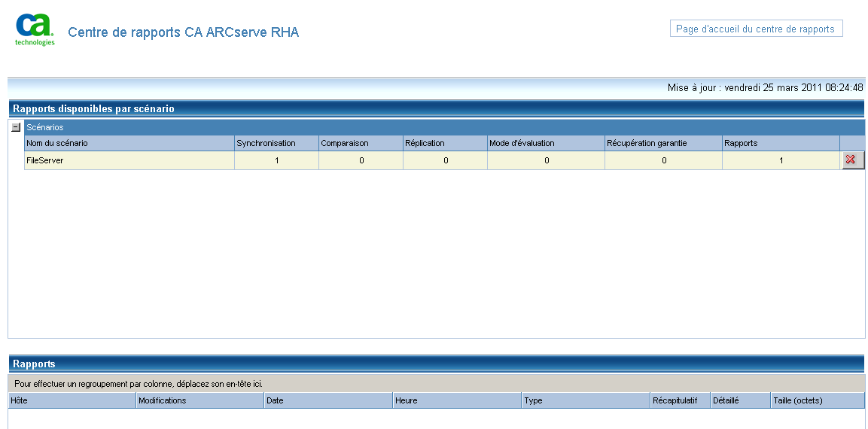
Task: Sort by Synchronisation column header
Action: [x=276, y=143]
